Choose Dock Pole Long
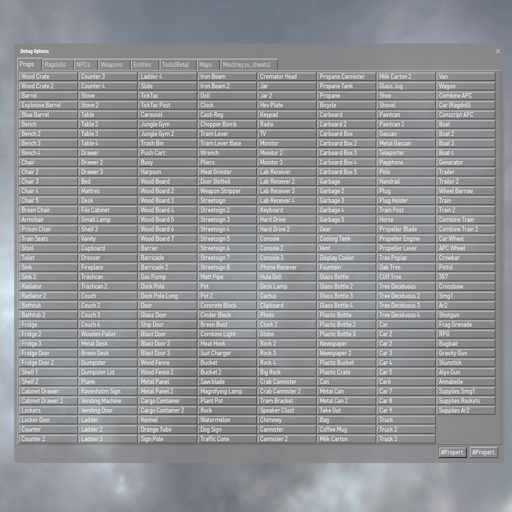 pos(167,296)
